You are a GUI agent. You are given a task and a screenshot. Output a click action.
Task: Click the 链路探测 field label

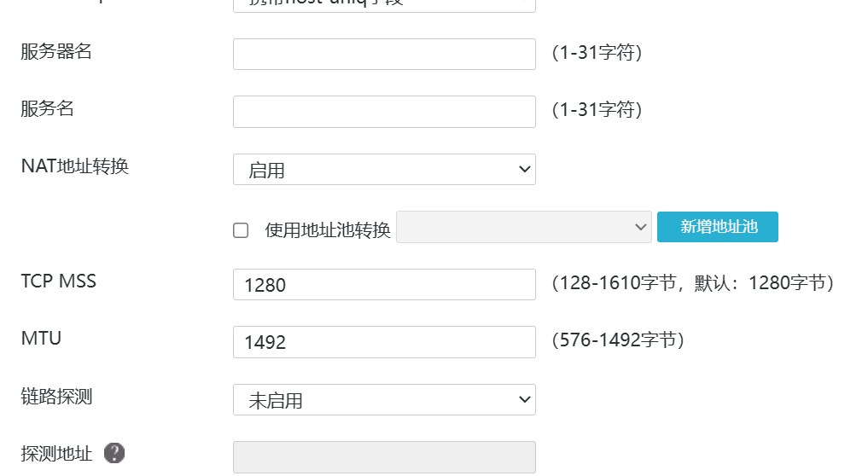click(x=56, y=397)
